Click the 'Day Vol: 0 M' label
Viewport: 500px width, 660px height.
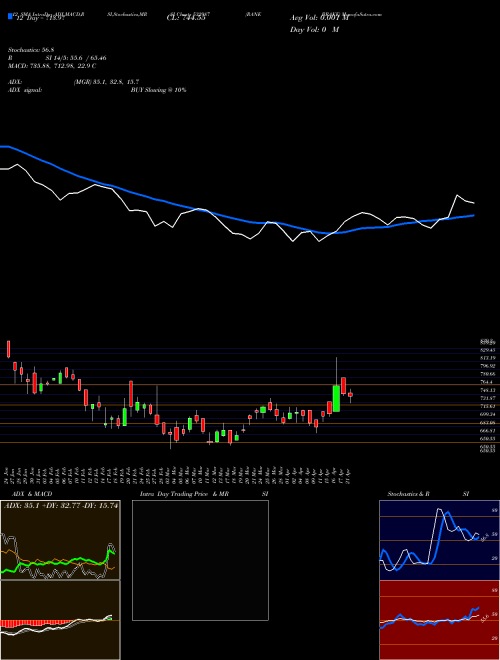click(x=314, y=30)
